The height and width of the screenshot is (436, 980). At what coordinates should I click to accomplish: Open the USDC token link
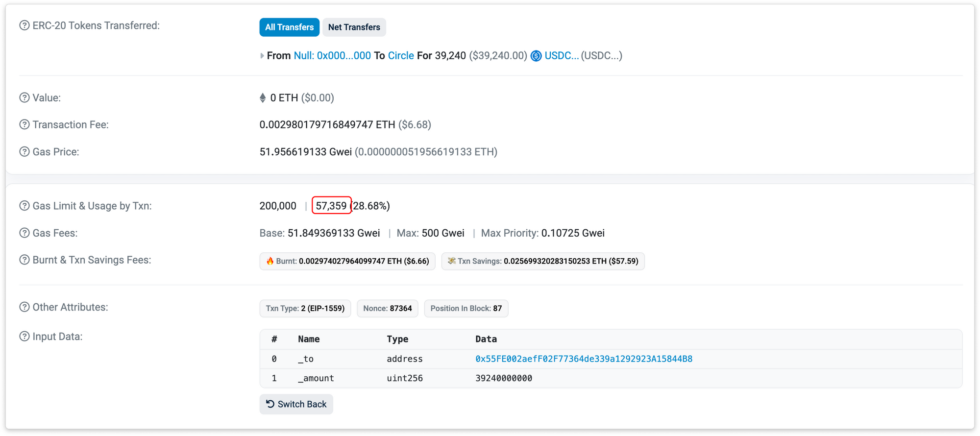pos(561,56)
